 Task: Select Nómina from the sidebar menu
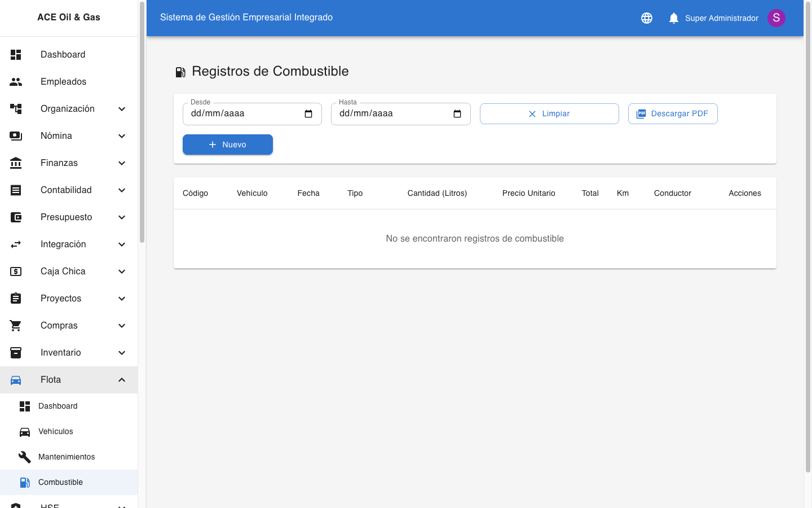pyautogui.click(x=56, y=135)
